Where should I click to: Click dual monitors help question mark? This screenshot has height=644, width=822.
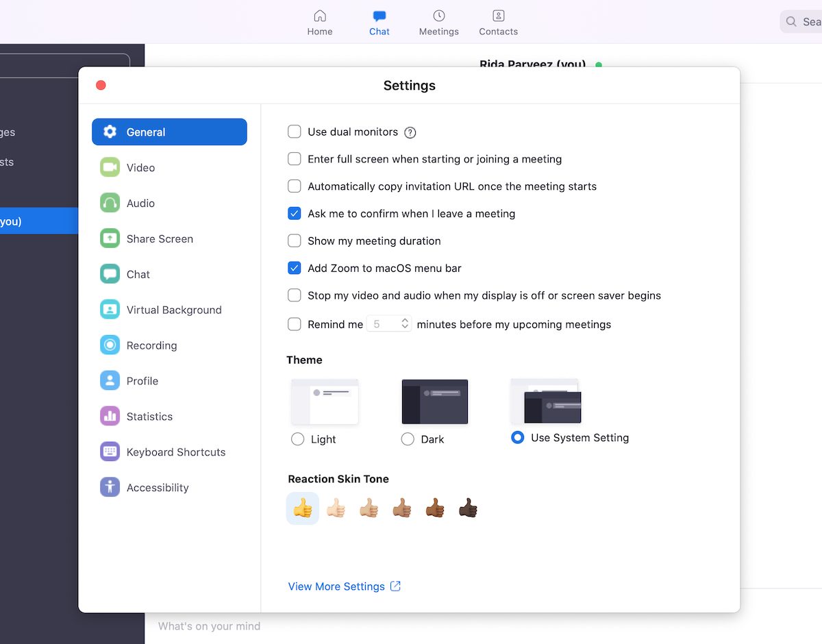coord(410,133)
